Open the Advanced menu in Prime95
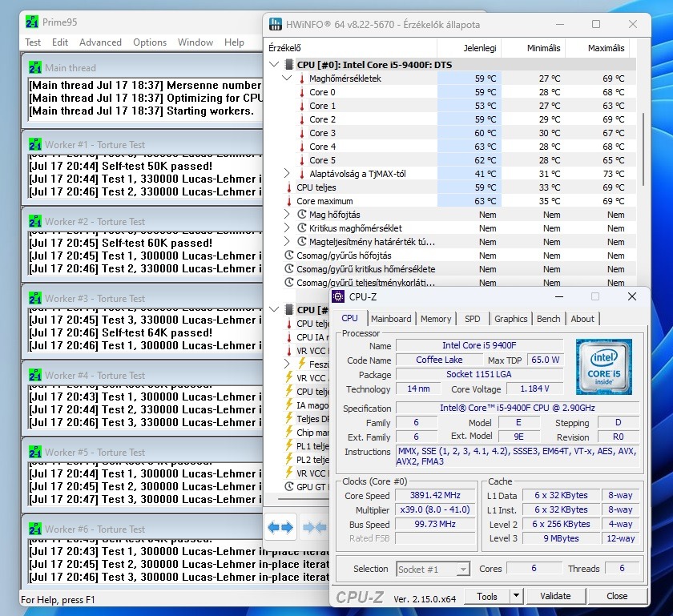Image resolution: width=673 pixels, height=616 pixels. (100, 42)
